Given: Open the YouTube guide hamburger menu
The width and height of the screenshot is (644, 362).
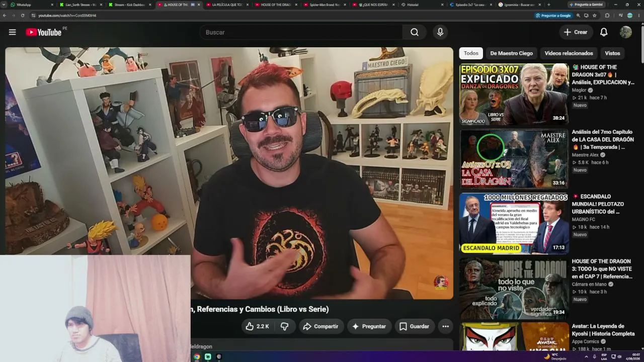Looking at the screenshot, I should (x=12, y=32).
